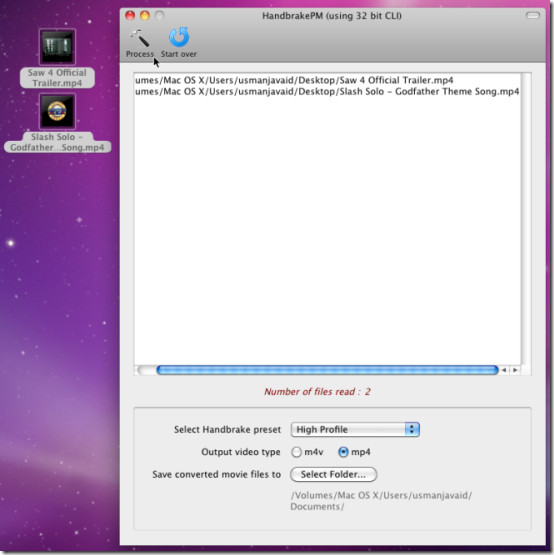Select the Slash Solo Godfather path row
This screenshot has height=555, width=554.
(x=327, y=91)
